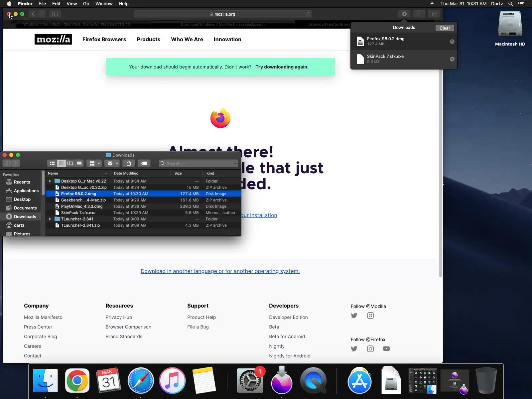Open the YouTube icon under Follow @Firefox

[386, 349]
